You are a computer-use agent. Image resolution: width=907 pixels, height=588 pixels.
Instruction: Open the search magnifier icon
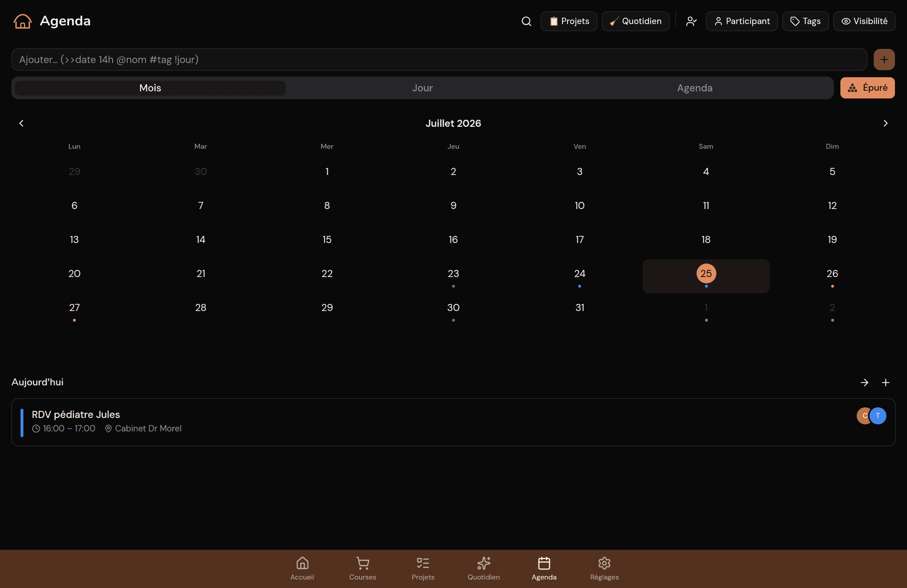526,21
